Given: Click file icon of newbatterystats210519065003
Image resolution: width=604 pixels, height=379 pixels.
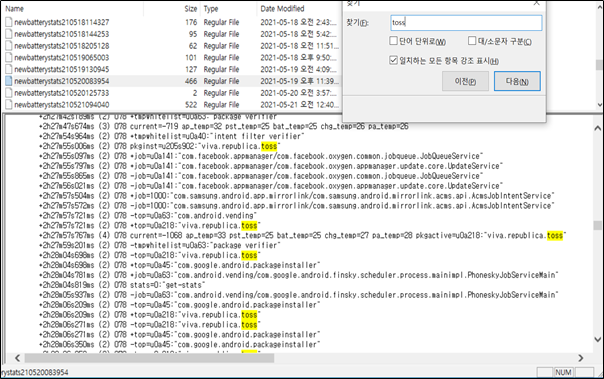Looking at the screenshot, I should click(x=9, y=58).
